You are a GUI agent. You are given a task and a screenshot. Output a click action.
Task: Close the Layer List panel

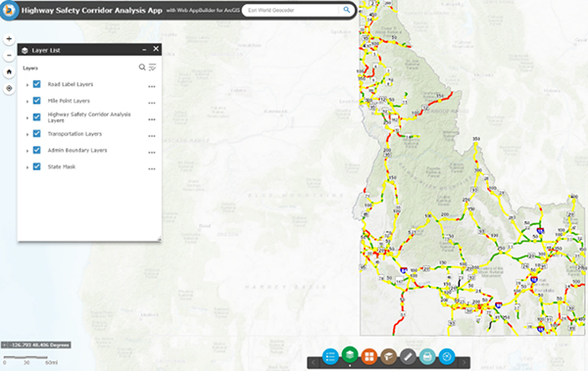[156, 49]
